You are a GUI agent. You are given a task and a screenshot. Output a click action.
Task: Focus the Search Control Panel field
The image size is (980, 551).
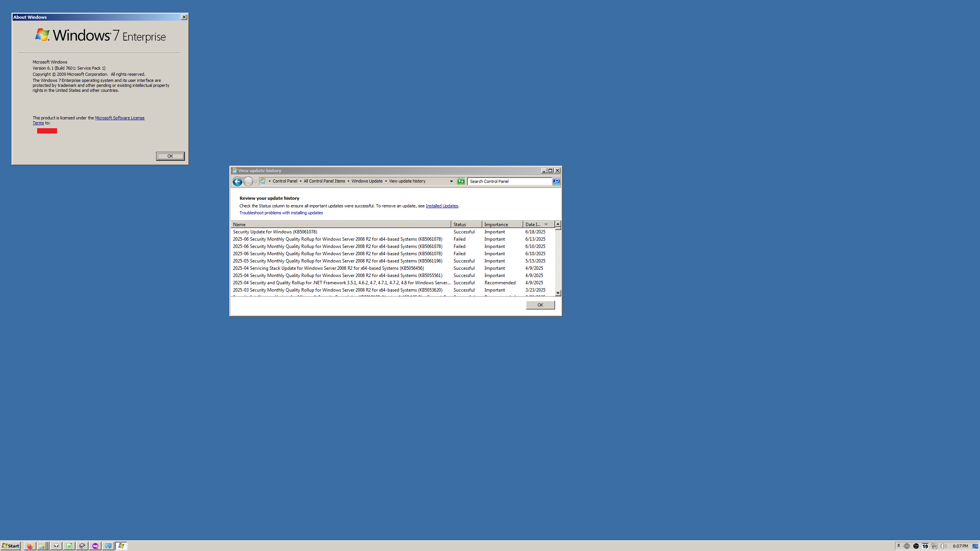[510, 181]
